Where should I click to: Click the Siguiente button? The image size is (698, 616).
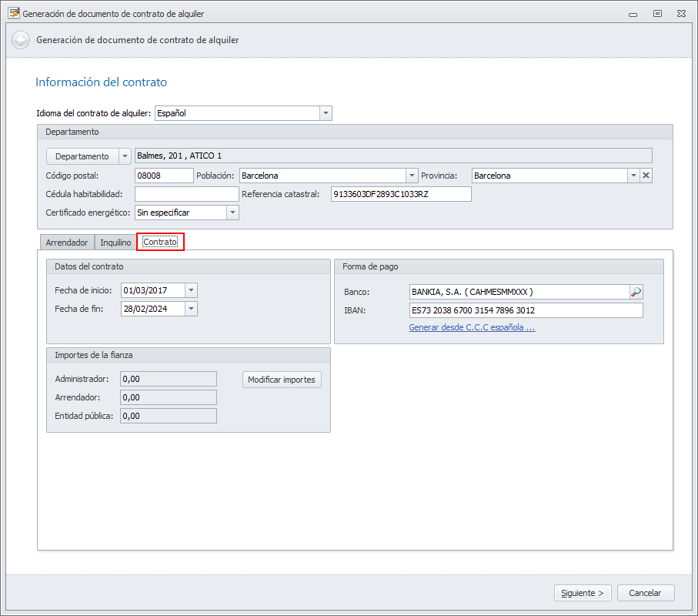tap(583, 593)
